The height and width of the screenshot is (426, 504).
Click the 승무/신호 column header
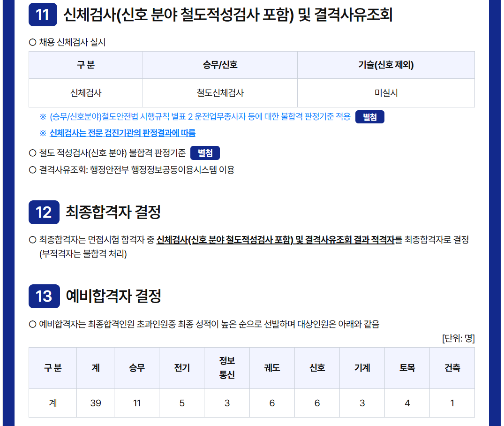[x=220, y=65]
